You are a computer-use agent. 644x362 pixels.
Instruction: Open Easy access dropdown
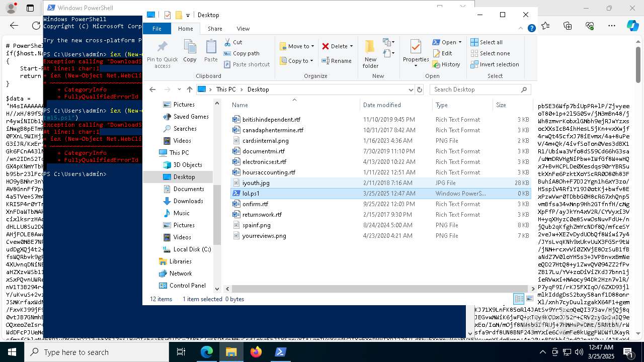pyautogui.click(x=388, y=53)
